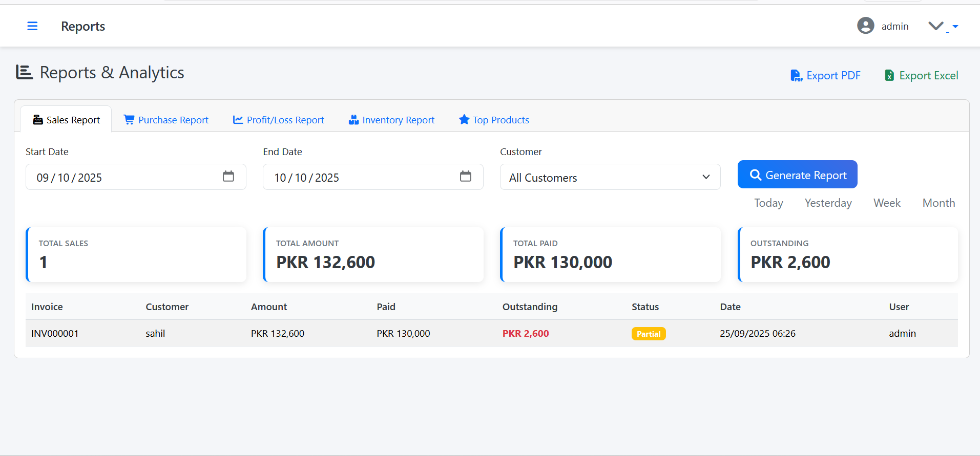This screenshot has width=980, height=456.
Task: Click the Export PDF file icon
Action: 796,76
